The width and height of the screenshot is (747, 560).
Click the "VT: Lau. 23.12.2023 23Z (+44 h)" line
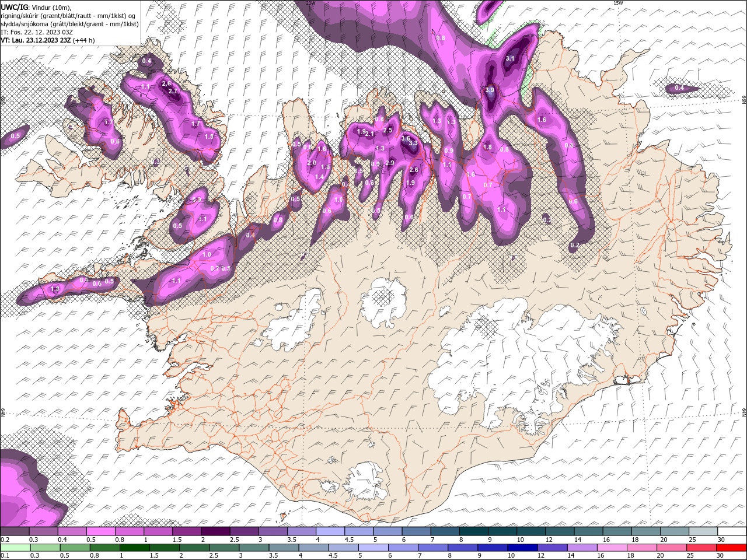[x=48, y=40]
